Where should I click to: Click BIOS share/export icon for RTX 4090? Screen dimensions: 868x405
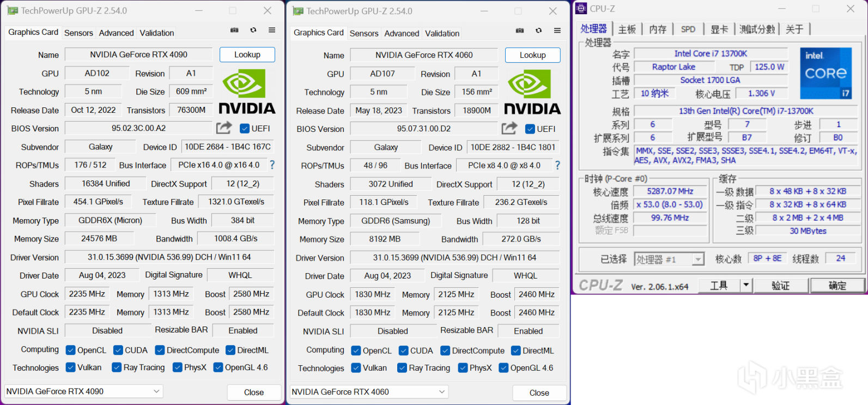[224, 128]
